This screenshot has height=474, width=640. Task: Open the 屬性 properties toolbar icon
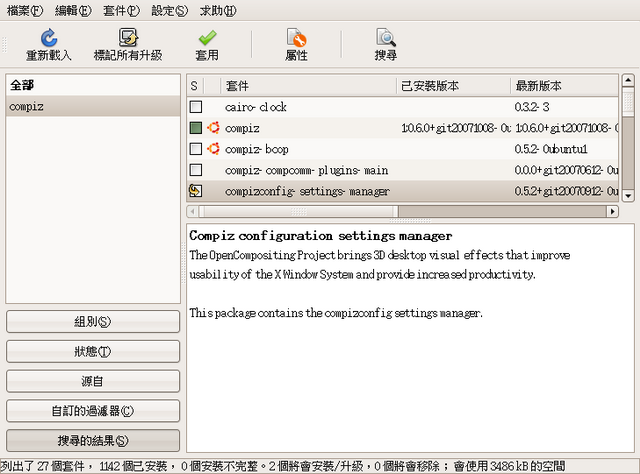click(x=297, y=38)
